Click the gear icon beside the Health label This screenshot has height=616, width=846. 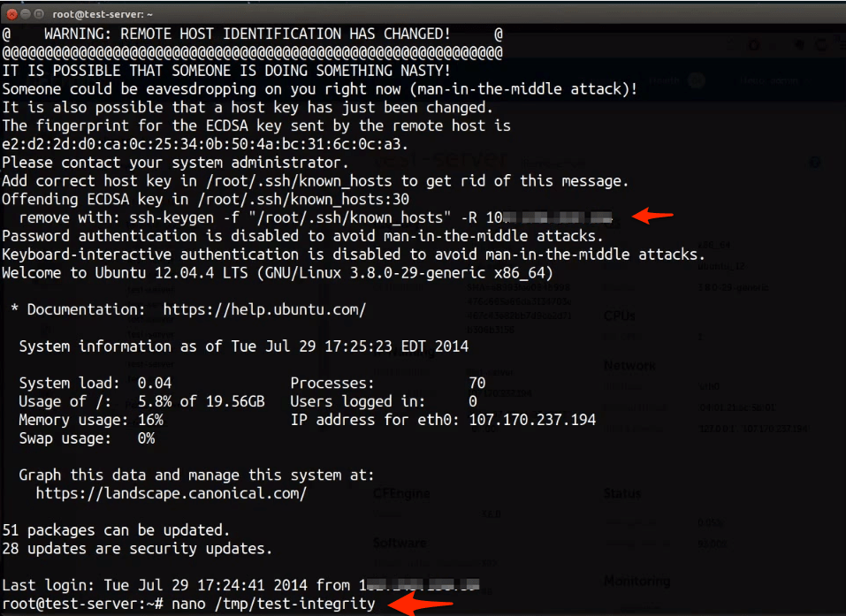click(x=697, y=80)
